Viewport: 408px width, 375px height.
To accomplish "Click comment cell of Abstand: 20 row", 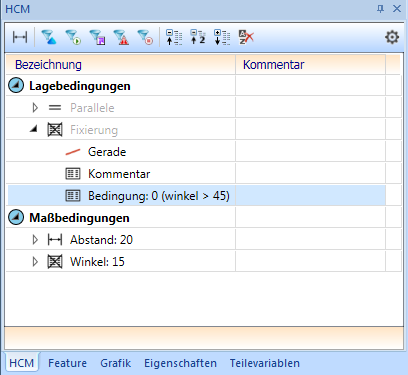I will pyautogui.click(x=310, y=240).
